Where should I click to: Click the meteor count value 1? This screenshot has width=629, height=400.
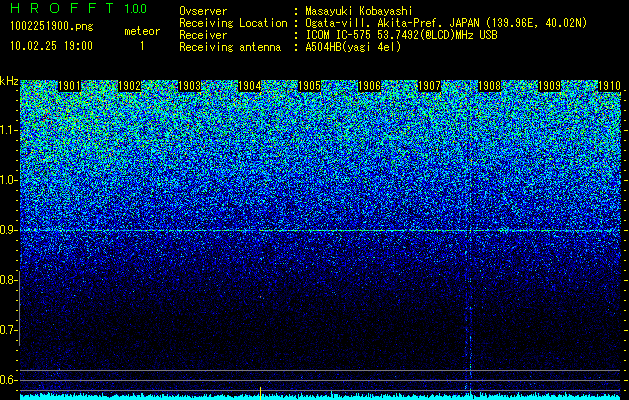tap(142, 46)
